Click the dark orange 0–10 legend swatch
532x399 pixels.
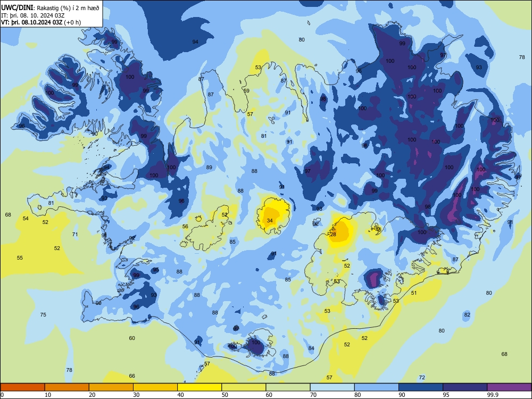(22, 387)
